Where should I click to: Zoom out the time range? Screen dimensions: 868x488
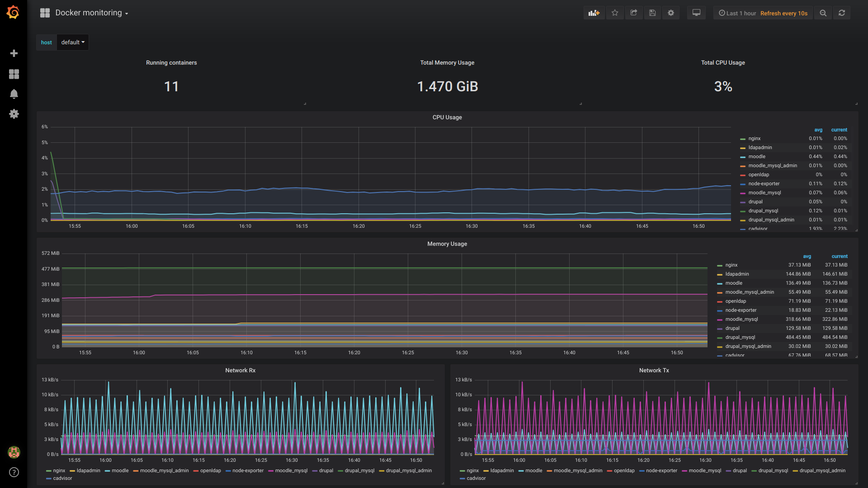click(823, 13)
